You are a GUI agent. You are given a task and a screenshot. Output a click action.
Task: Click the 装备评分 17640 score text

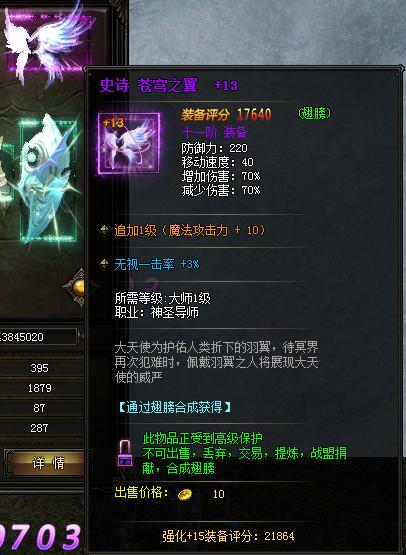[227, 114]
